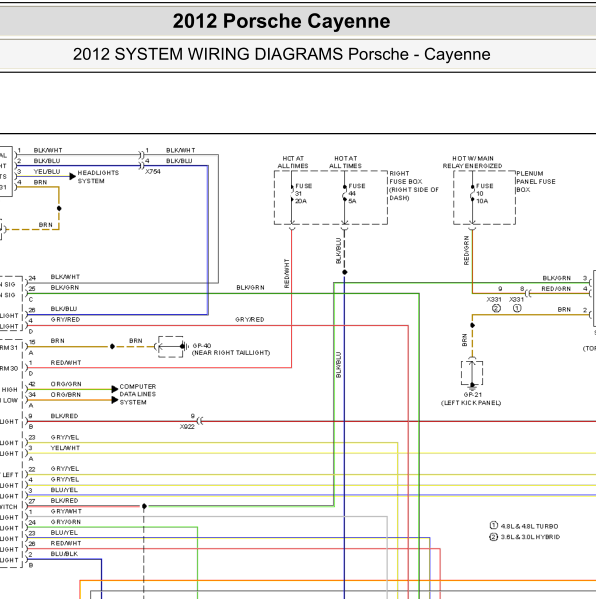Click the Computer Data Lines System upper arrow
Screen dimensions: 596x599
(x=115, y=389)
